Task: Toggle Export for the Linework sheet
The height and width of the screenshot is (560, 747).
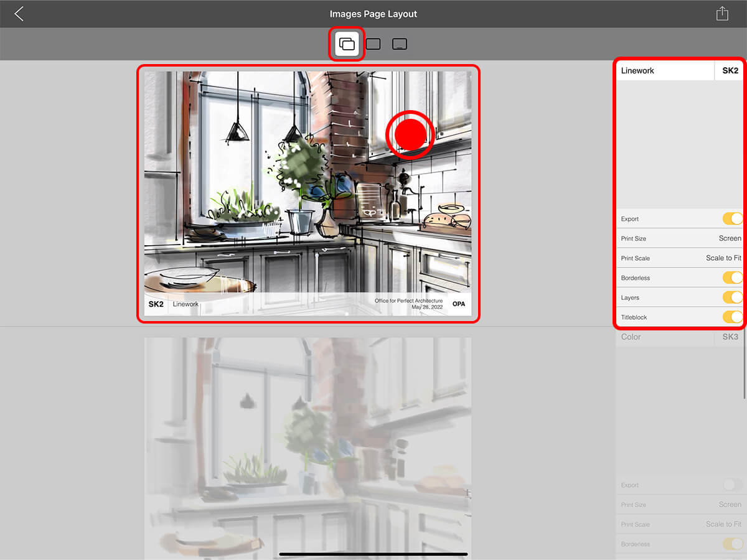Action: click(732, 218)
